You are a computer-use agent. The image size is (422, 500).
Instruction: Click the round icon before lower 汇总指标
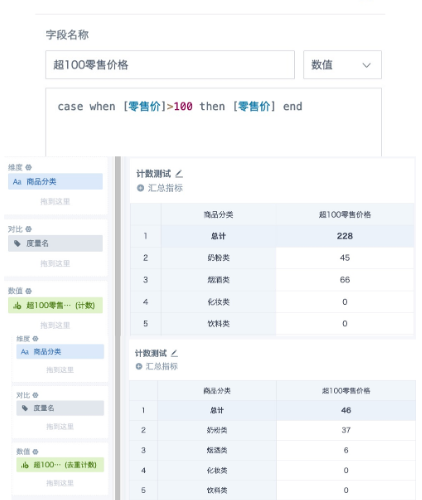139,367
